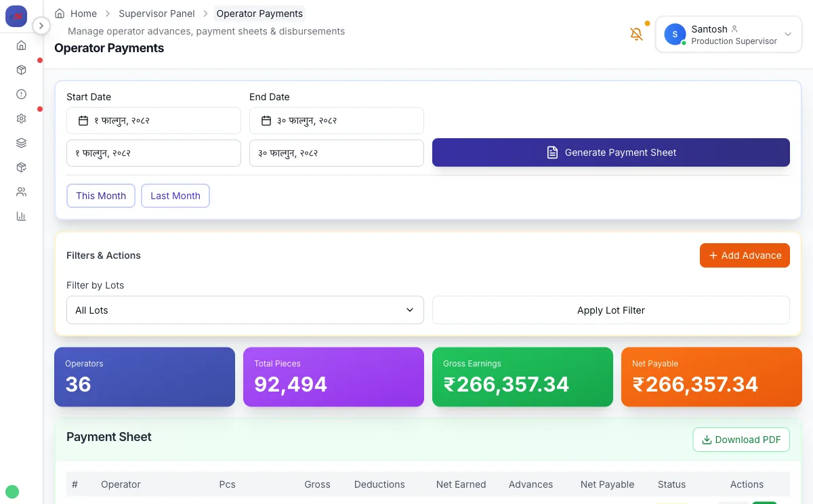Open the All Lots dropdown
This screenshot has width=813, height=504.
pos(245,310)
